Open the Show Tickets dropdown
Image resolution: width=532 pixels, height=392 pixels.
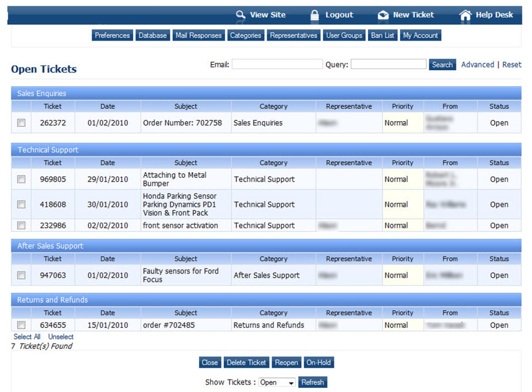pos(277,382)
